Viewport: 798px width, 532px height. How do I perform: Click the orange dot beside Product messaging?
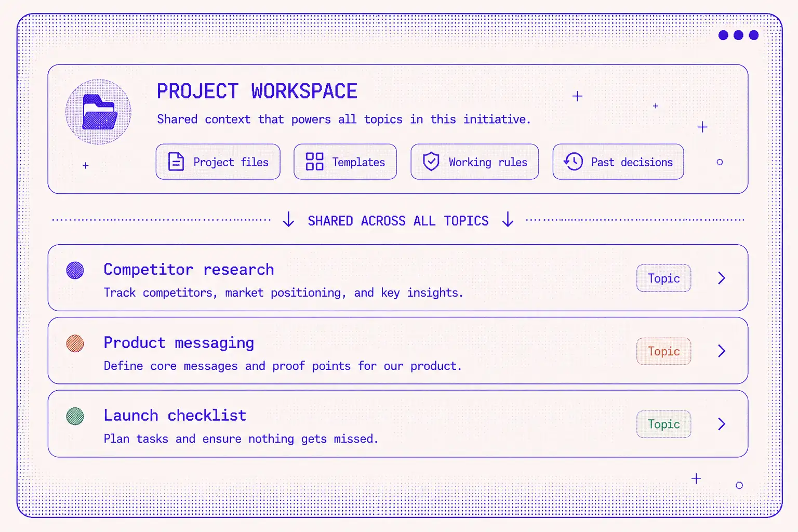click(x=75, y=343)
